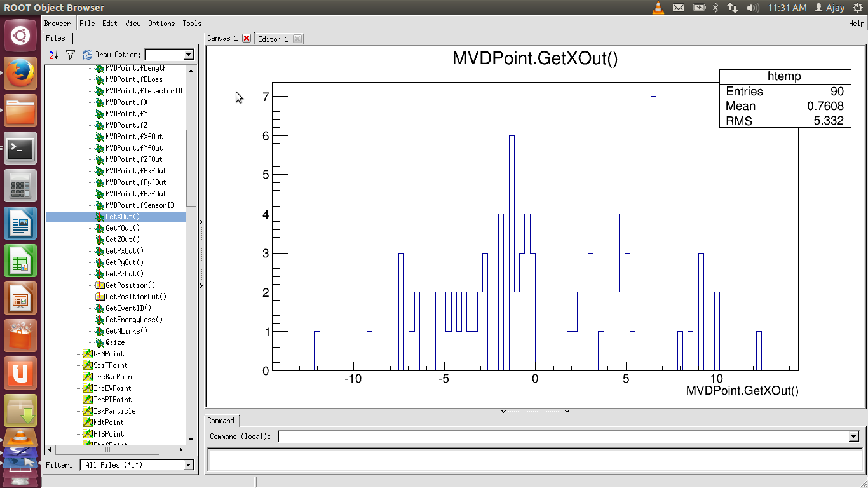Click the refresh icon beside Draw Option
Screen dimensions: 868x488
[x=88, y=55]
